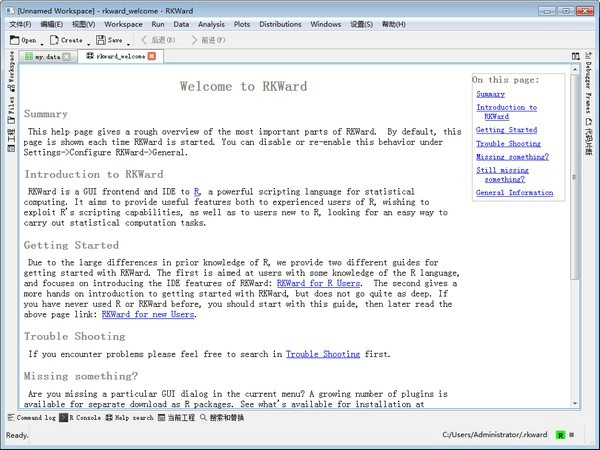
Task: Click the Trouble Shooting link in sidebar
Action: (508, 143)
